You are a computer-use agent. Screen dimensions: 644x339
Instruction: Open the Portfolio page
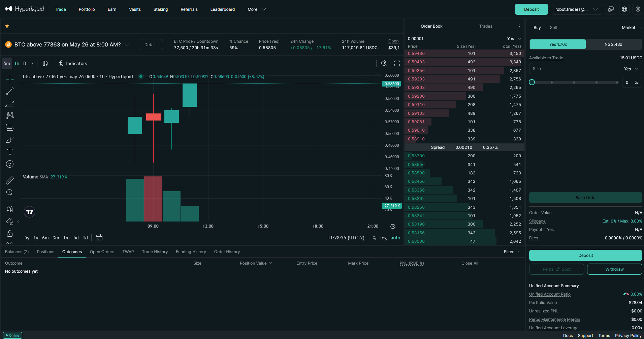click(x=87, y=9)
